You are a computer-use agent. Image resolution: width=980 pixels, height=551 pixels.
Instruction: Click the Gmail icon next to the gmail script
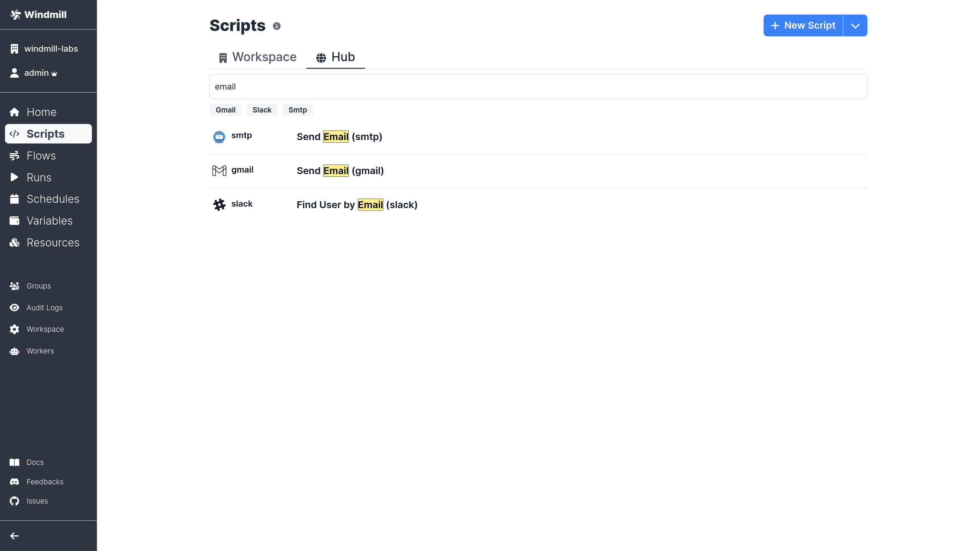click(219, 170)
